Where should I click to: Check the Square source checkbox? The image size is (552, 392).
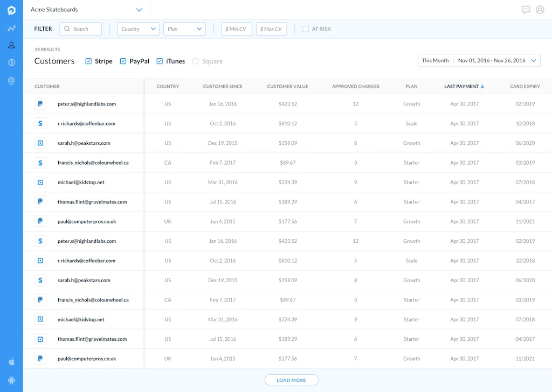(x=195, y=61)
